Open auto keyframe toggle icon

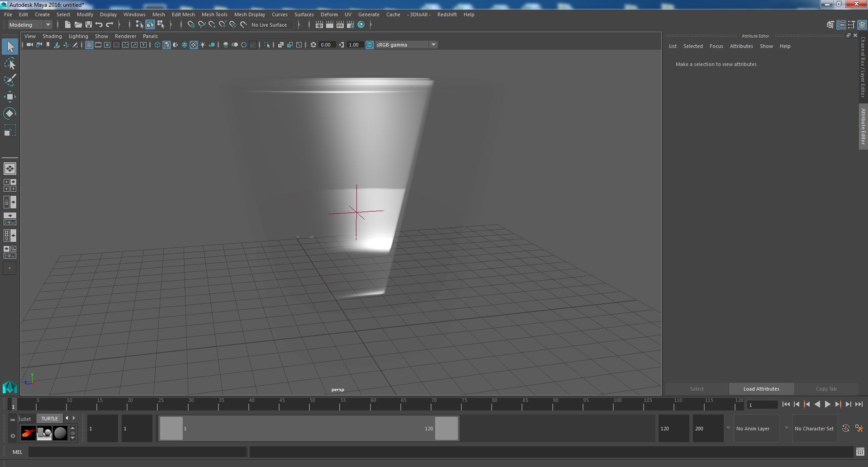845,428
